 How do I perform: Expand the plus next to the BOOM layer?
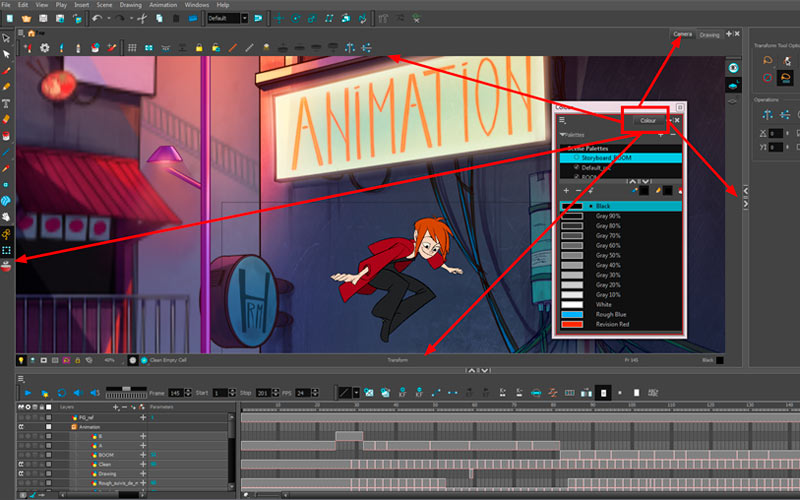point(143,455)
